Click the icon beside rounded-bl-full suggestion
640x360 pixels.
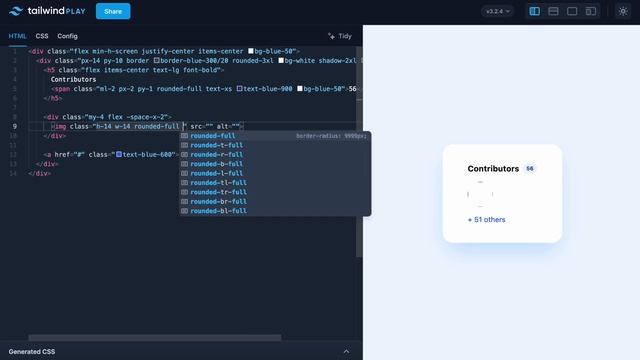point(184,211)
